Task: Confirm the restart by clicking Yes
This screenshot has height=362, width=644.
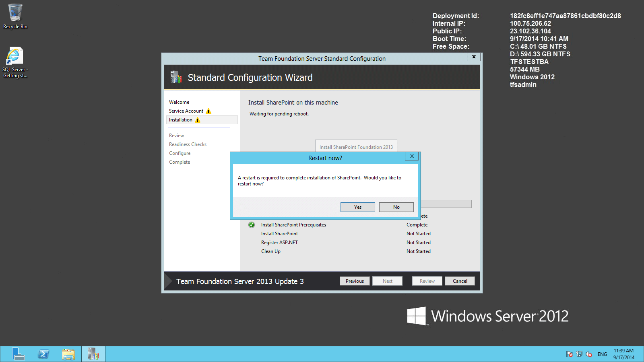Action: coord(357,207)
